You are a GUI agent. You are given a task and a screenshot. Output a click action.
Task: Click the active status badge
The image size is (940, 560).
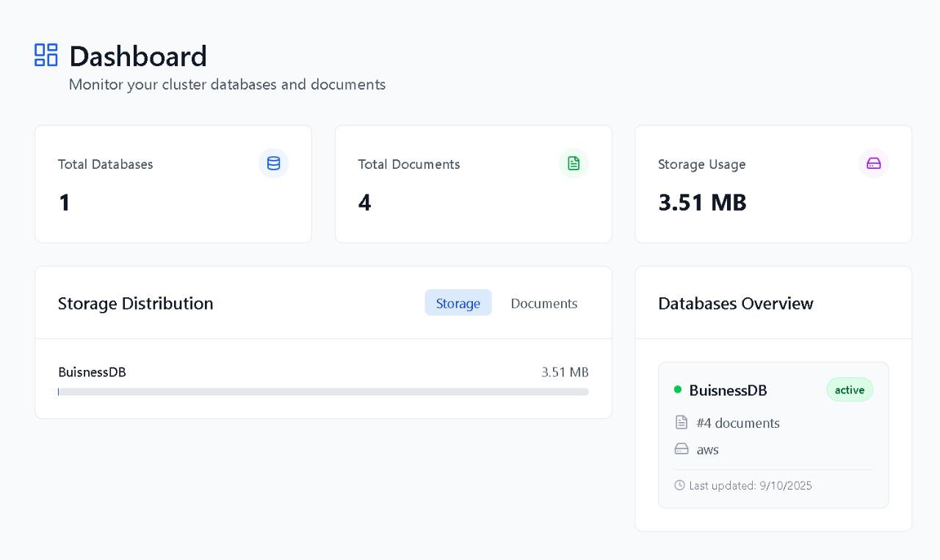(849, 390)
